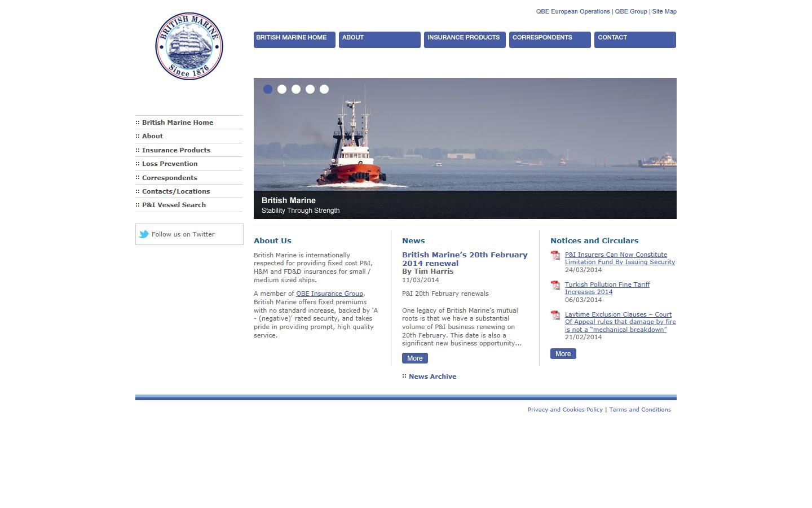812x508 pixels.
Task: Switch to the Insurance Products tab
Action: pos(464,40)
